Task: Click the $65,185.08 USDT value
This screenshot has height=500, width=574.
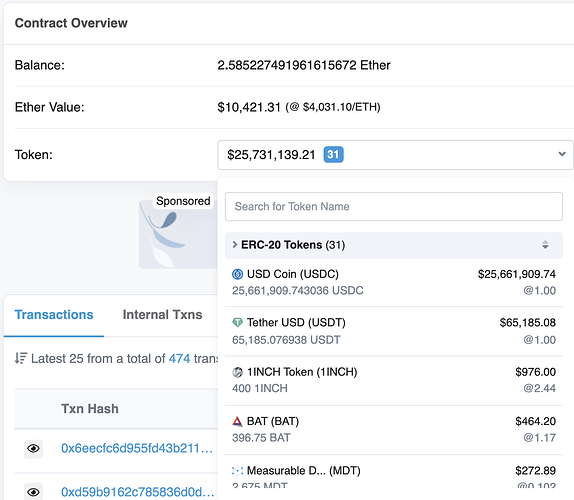Action: tap(528, 322)
